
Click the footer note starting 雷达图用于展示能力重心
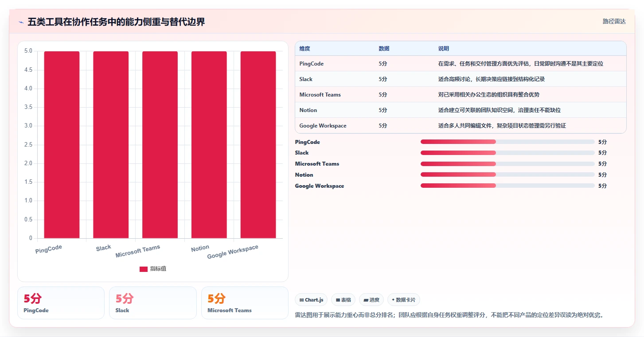click(x=449, y=315)
